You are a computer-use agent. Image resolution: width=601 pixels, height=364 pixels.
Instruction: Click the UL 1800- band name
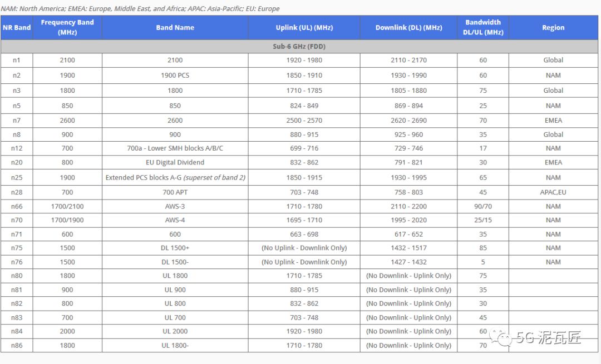[x=175, y=345]
